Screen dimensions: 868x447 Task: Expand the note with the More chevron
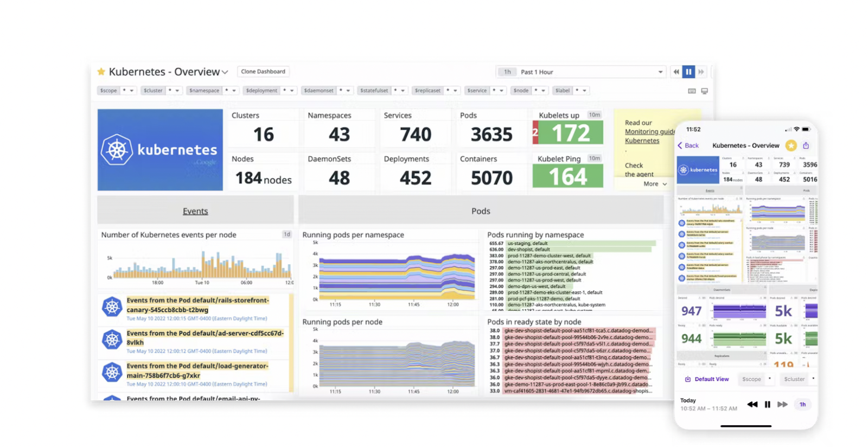pos(655,184)
